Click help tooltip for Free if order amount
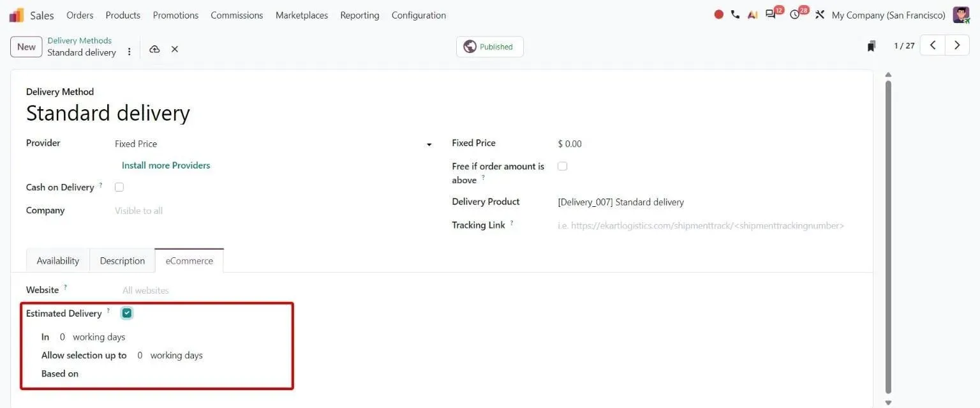The height and width of the screenshot is (408, 980). (x=483, y=178)
